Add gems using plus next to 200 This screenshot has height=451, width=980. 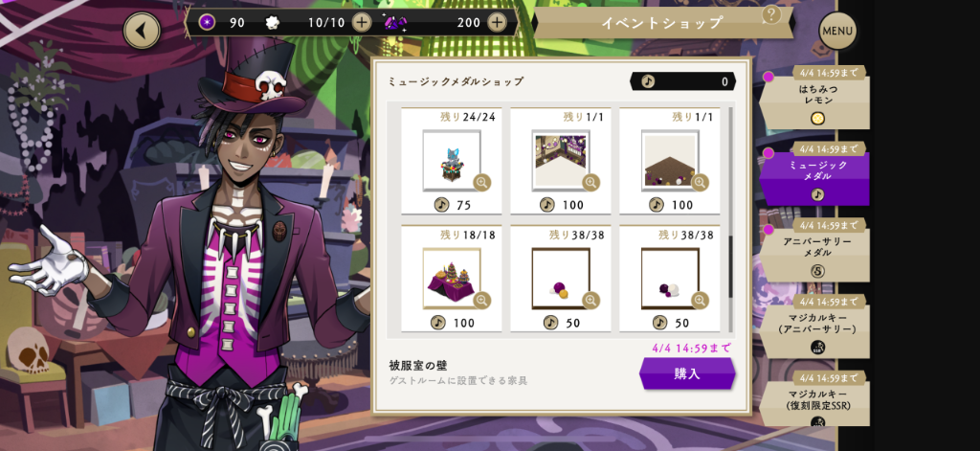(497, 23)
